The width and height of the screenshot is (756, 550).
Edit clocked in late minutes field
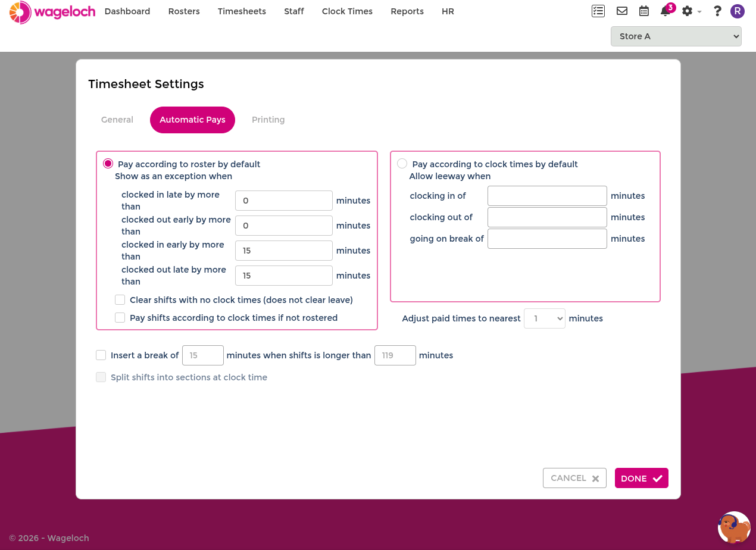point(284,201)
